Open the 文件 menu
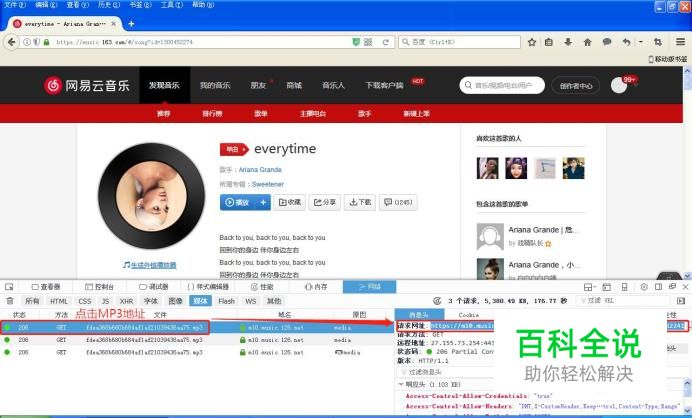Screen dimensions: 692x418 pyautogui.click(x=15, y=4)
